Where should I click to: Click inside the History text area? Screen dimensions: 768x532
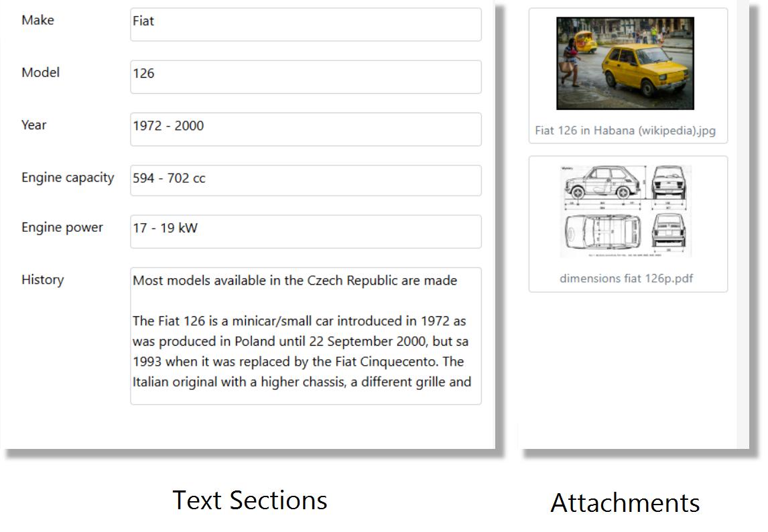point(306,336)
